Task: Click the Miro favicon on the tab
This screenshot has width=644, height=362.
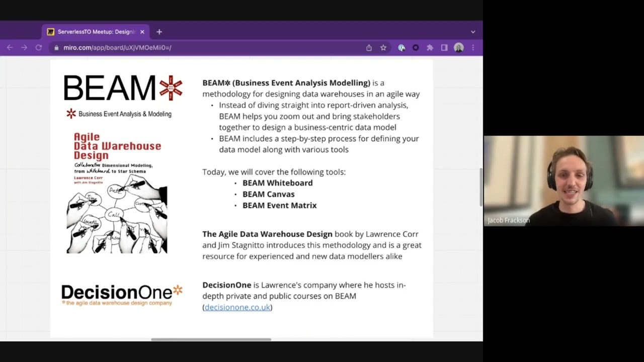Action: point(50,32)
